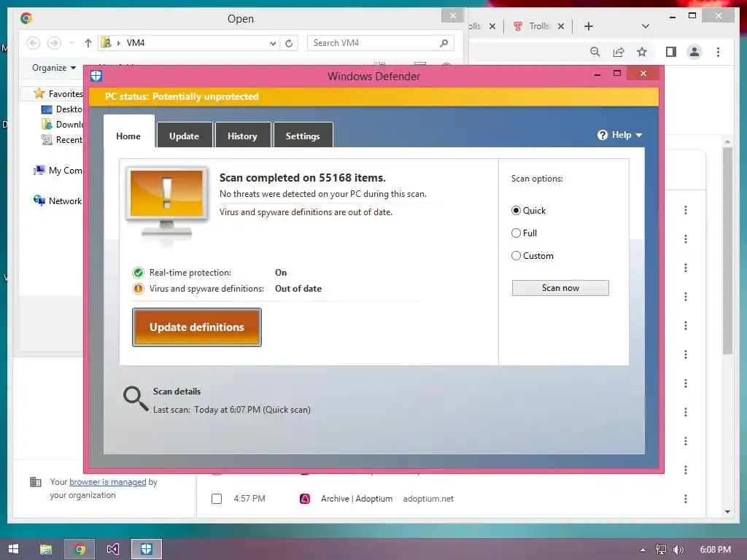Switch to Chrome on the taskbar

(x=80, y=549)
